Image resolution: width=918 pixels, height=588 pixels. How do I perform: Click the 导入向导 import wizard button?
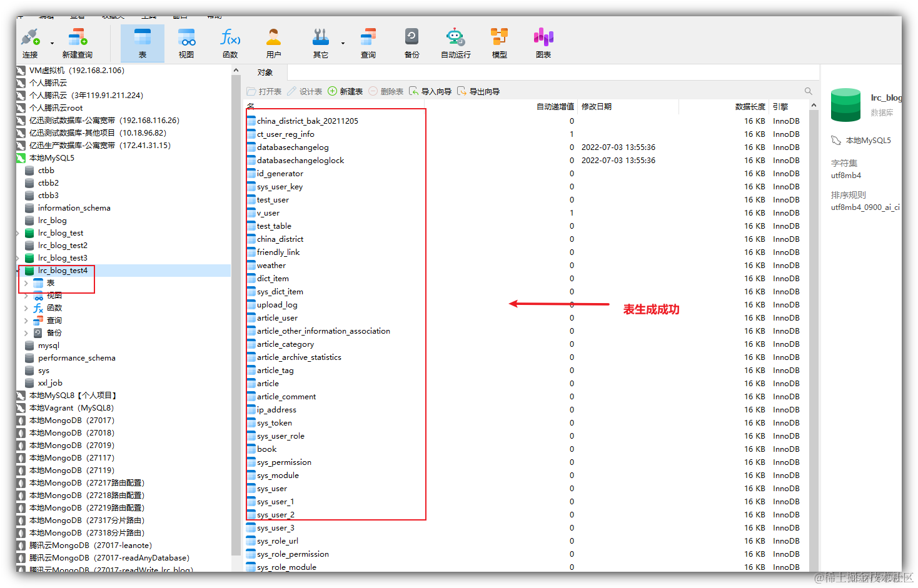pyautogui.click(x=430, y=91)
